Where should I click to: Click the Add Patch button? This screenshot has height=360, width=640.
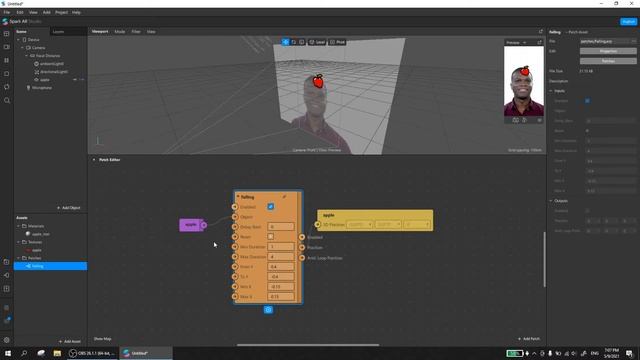529,339
